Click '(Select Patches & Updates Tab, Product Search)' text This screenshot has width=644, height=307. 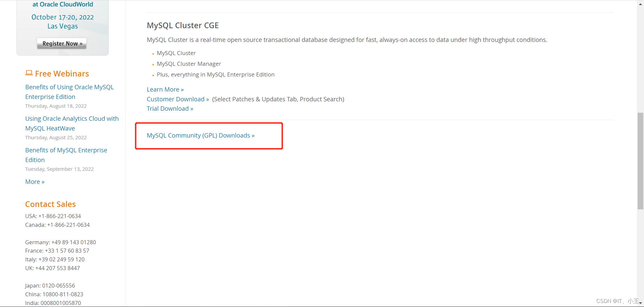(x=278, y=99)
